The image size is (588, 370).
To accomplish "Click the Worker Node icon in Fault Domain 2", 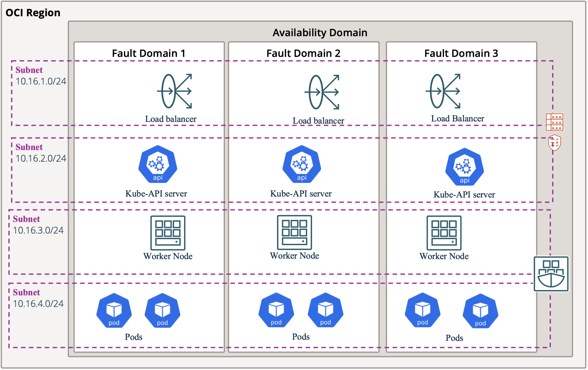I will click(294, 232).
